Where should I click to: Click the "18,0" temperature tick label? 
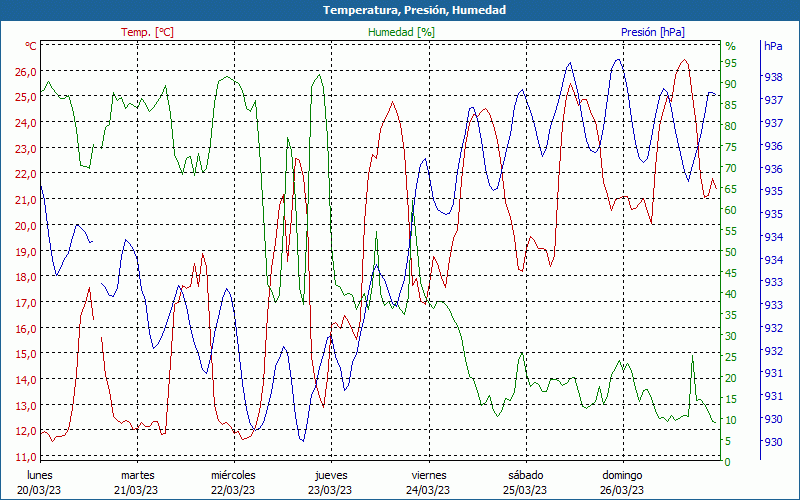point(27,277)
